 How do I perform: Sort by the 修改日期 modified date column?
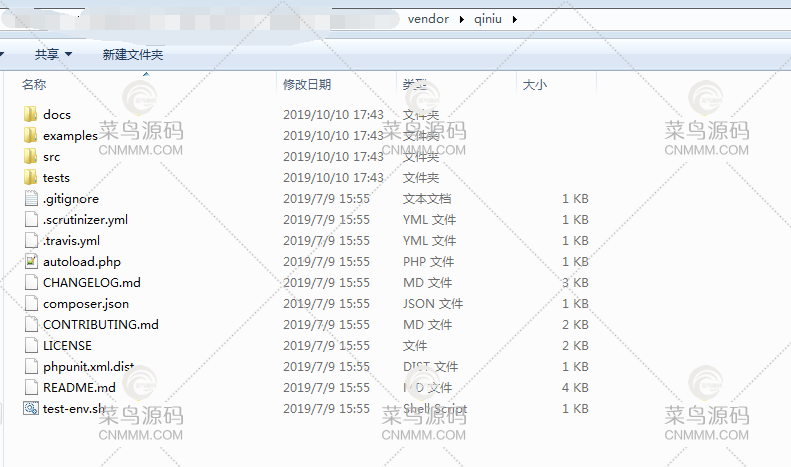point(307,84)
